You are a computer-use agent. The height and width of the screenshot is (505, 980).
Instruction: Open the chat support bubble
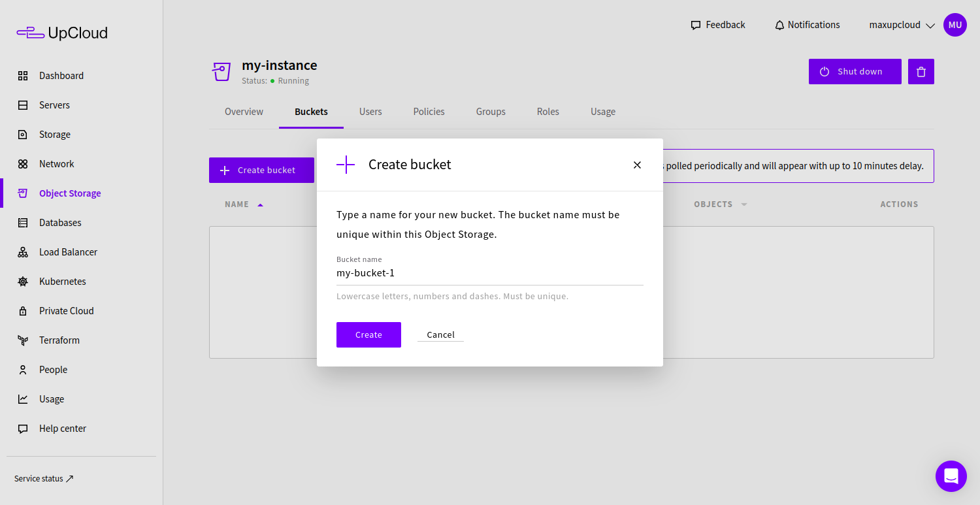coord(951,476)
